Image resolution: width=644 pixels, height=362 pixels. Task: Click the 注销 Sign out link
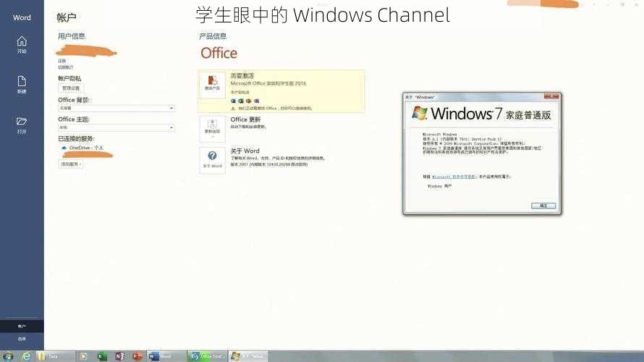click(62, 61)
